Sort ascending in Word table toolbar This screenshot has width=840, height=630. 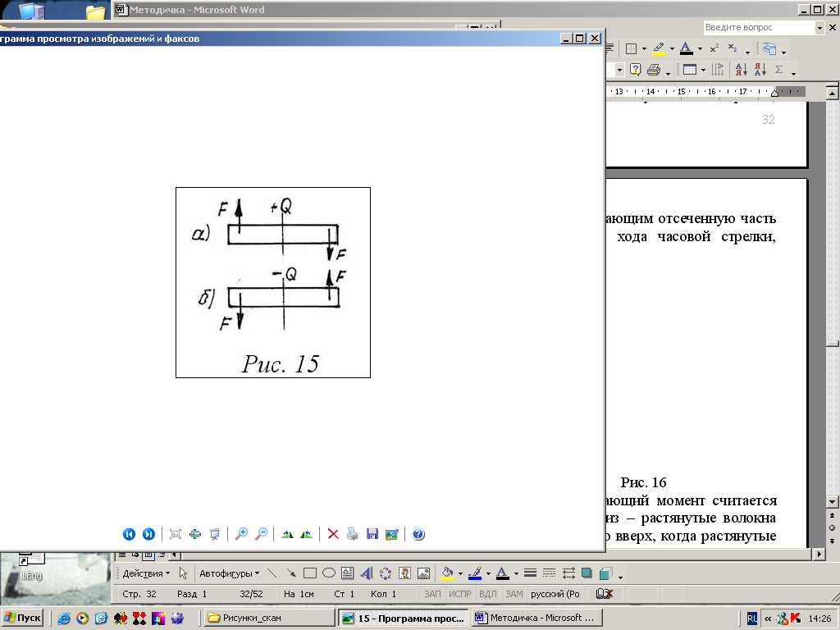coord(742,70)
